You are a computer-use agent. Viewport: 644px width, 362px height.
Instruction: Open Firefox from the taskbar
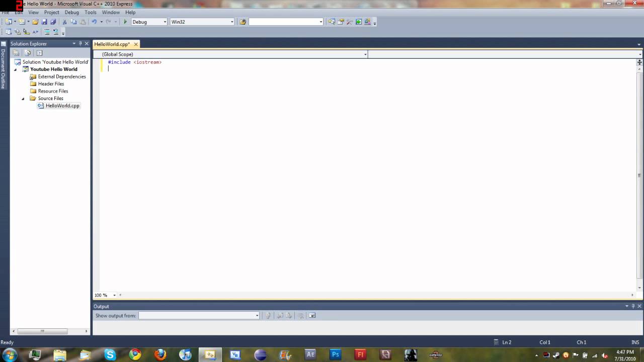pyautogui.click(x=160, y=355)
